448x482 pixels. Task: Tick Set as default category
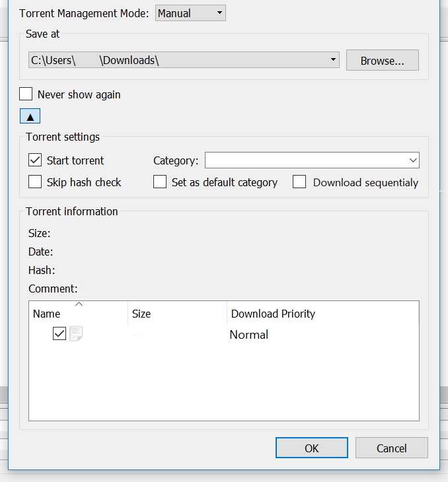coord(160,182)
